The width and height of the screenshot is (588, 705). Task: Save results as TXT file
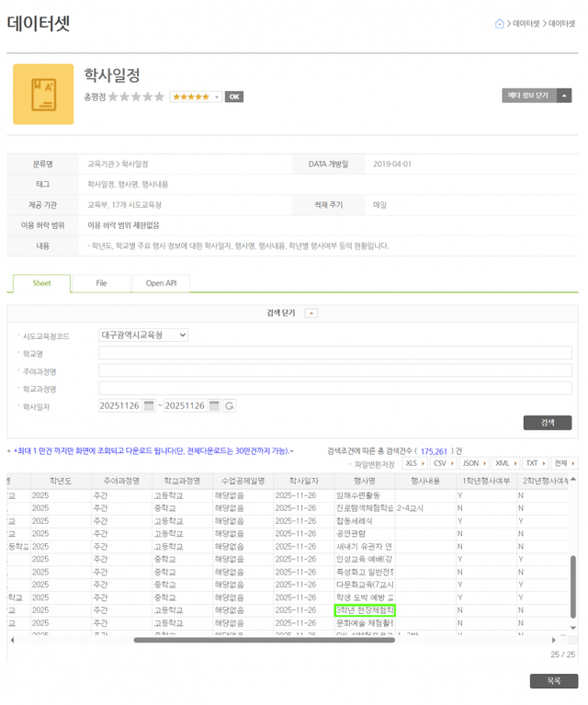pos(535,463)
